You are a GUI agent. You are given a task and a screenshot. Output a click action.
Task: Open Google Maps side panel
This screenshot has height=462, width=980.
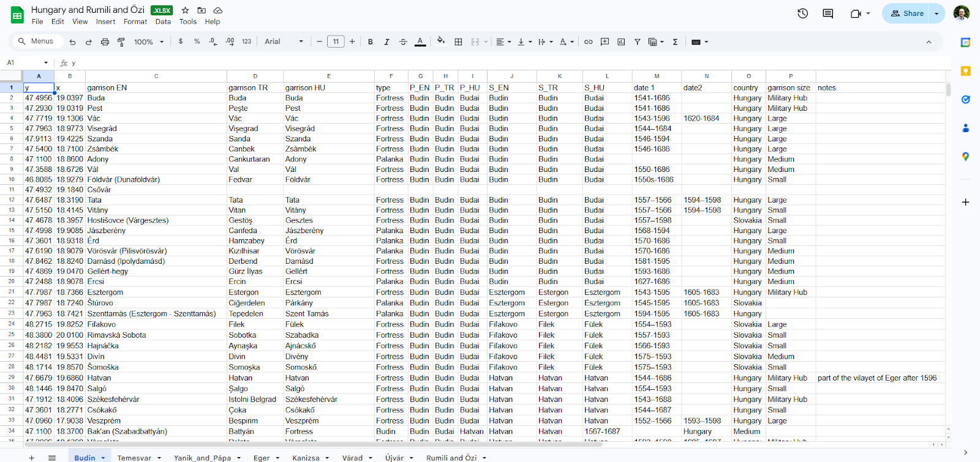(965, 157)
